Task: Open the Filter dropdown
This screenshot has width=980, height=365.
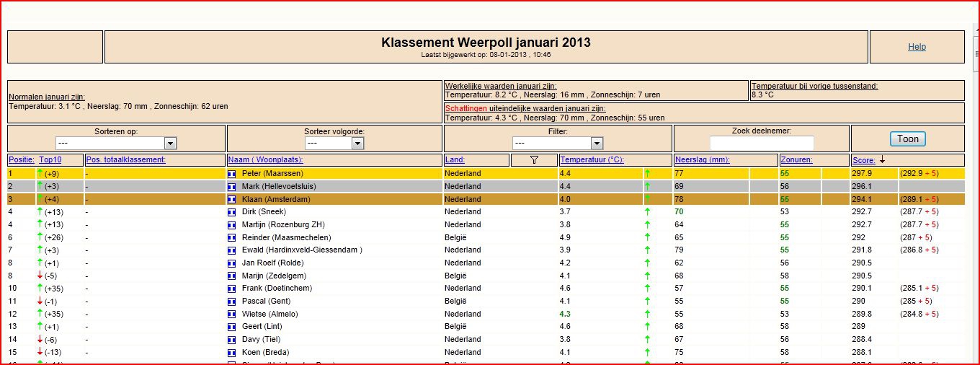Action: point(558,143)
